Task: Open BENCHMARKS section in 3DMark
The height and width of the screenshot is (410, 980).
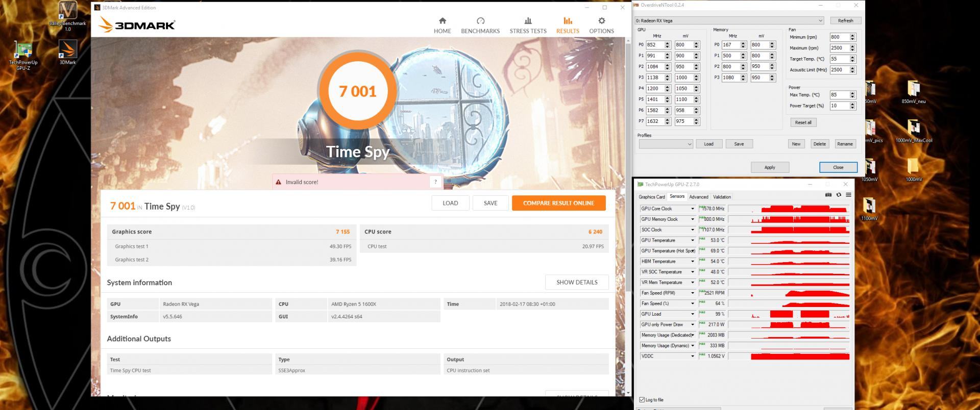Action: (480, 25)
